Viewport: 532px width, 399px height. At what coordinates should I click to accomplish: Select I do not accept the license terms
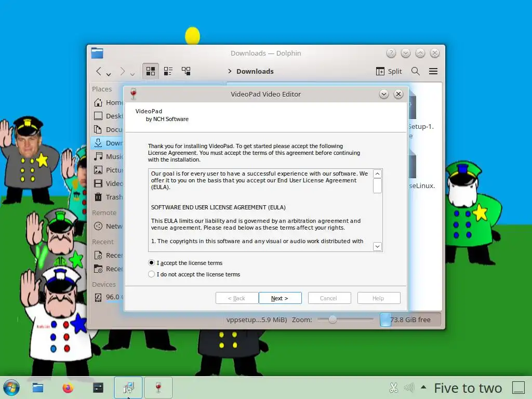(x=194, y=274)
